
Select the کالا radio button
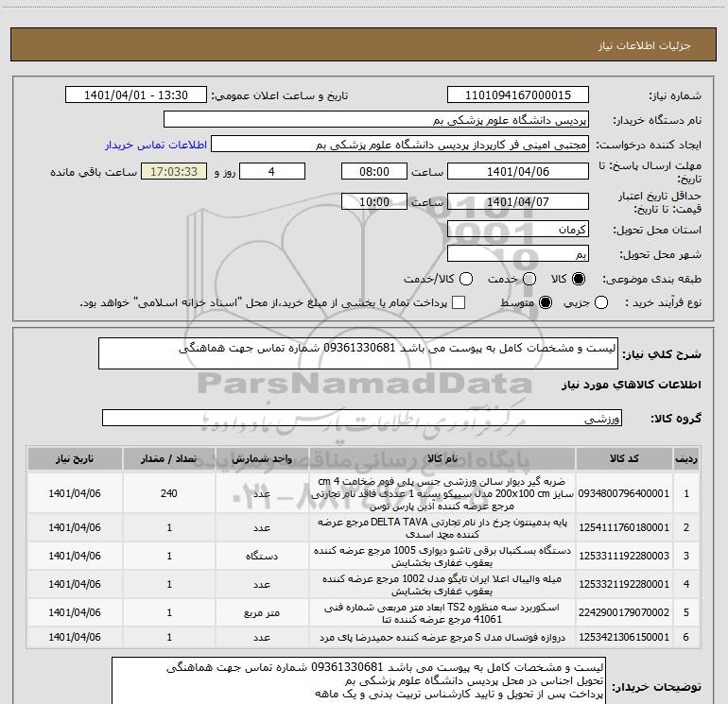pyautogui.click(x=579, y=279)
